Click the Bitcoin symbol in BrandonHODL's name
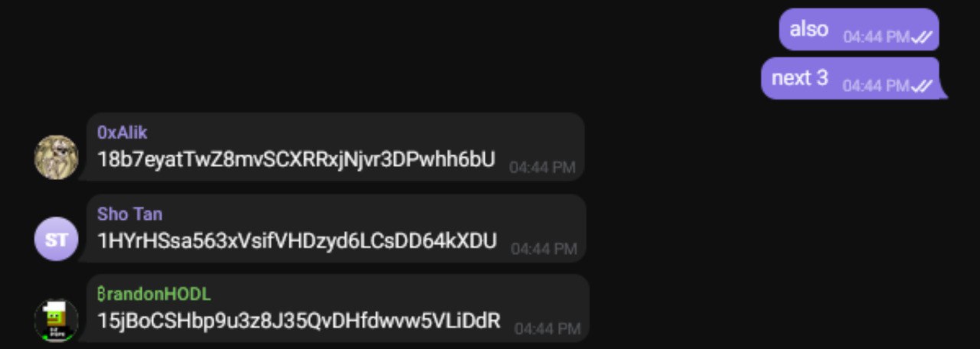The image size is (980, 349). pos(102,294)
